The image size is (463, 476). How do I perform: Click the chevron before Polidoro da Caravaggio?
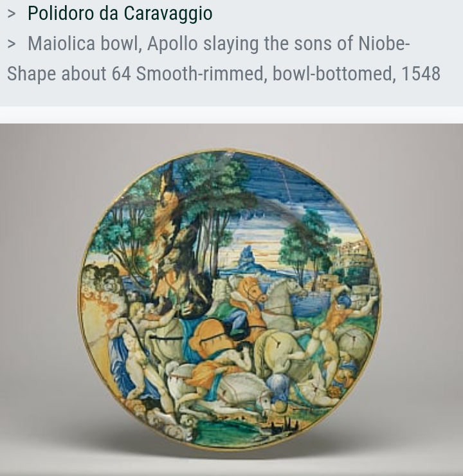coord(12,14)
